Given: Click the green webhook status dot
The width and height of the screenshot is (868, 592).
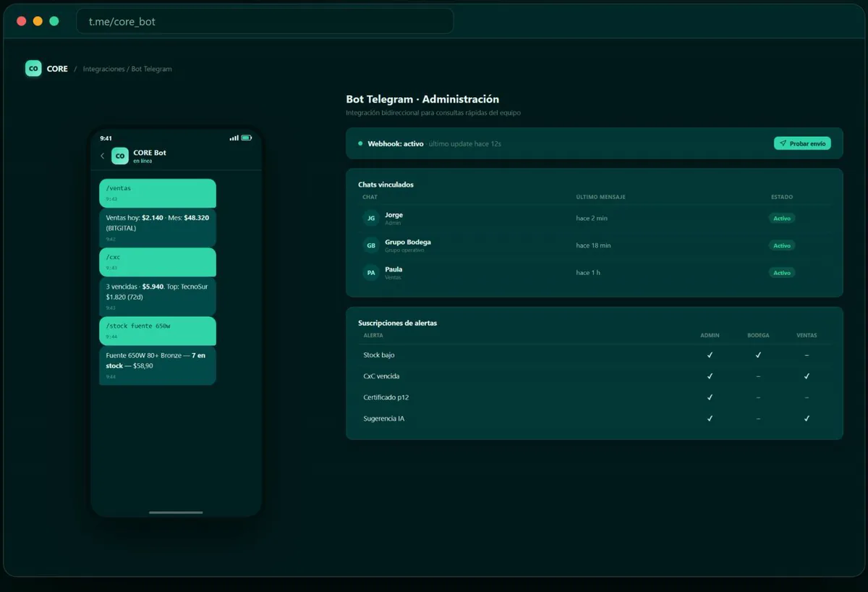Looking at the screenshot, I should tap(360, 143).
